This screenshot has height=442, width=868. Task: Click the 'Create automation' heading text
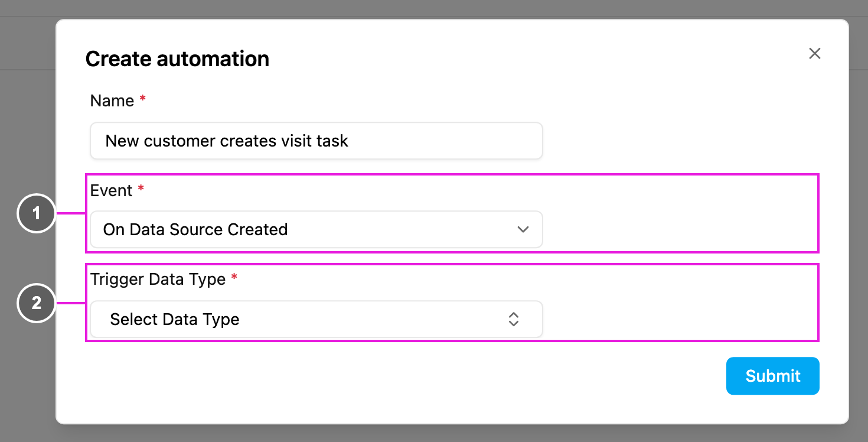pyautogui.click(x=177, y=58)
